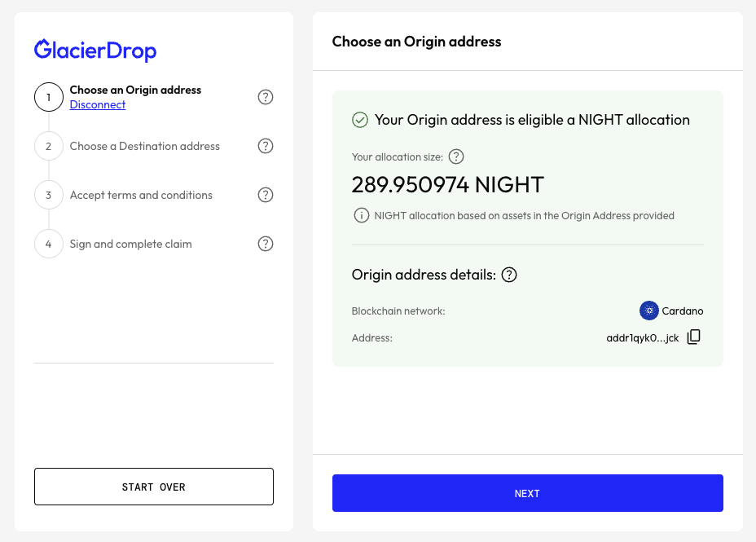Click the allocation size help icon

pos(456,156)
